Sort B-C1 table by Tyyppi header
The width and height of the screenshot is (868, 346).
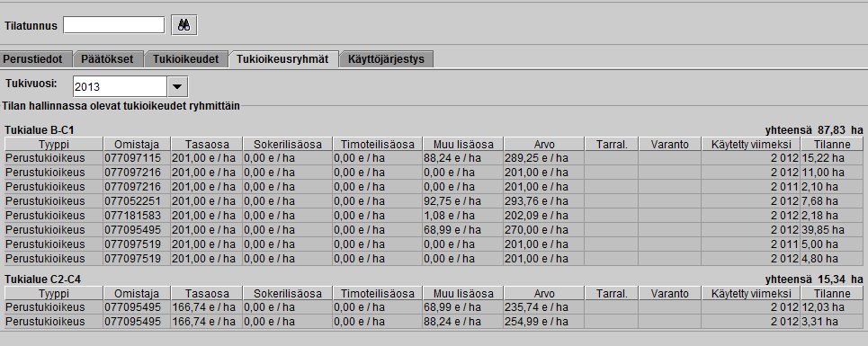coord(54,145)
